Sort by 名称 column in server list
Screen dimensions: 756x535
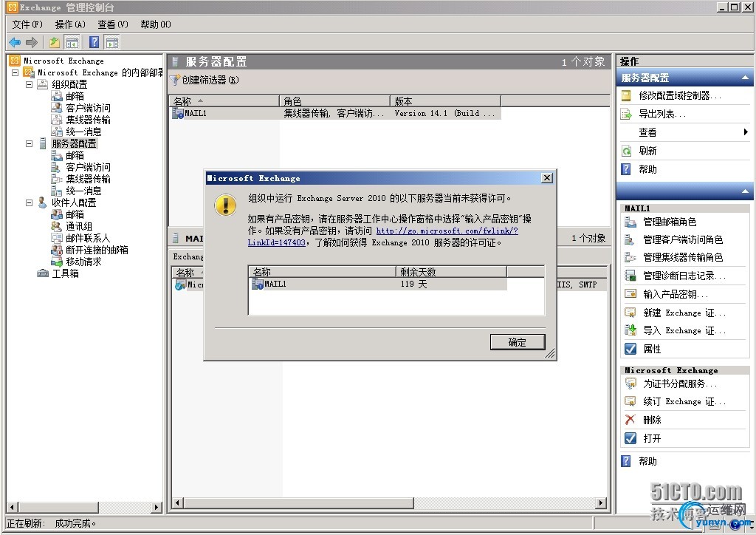pos(224,100)
